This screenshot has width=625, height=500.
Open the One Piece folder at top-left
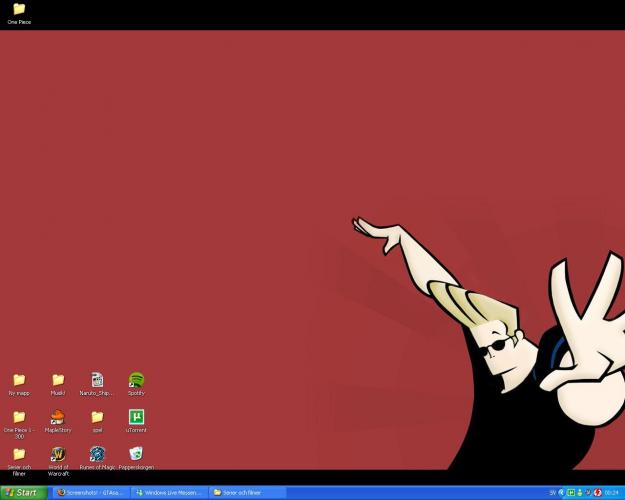point(19,9)
